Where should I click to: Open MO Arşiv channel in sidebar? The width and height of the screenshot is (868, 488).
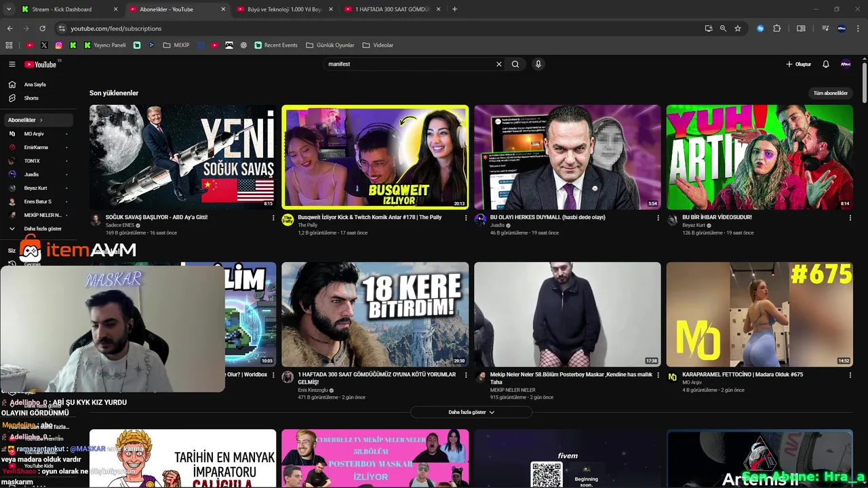(x=38, y=134)
